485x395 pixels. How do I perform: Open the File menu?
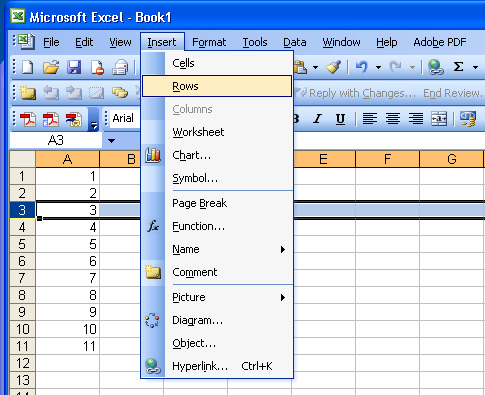[51, 42]
